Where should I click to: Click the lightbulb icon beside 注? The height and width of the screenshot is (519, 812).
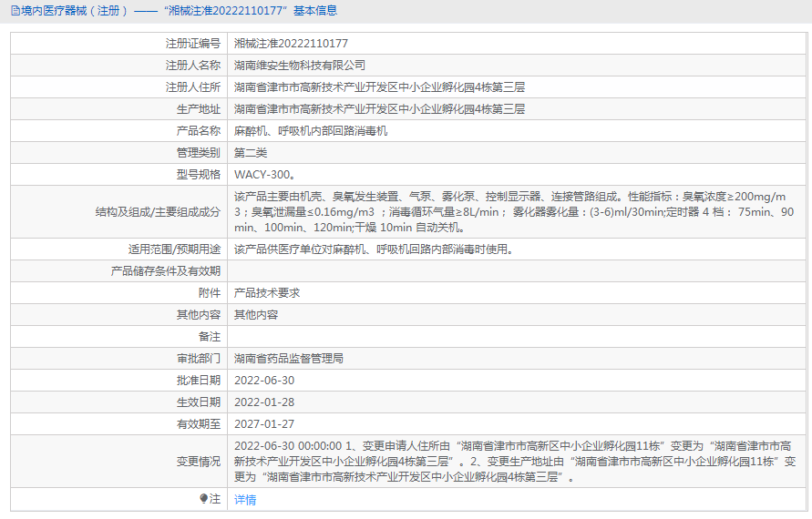(203, 499)
